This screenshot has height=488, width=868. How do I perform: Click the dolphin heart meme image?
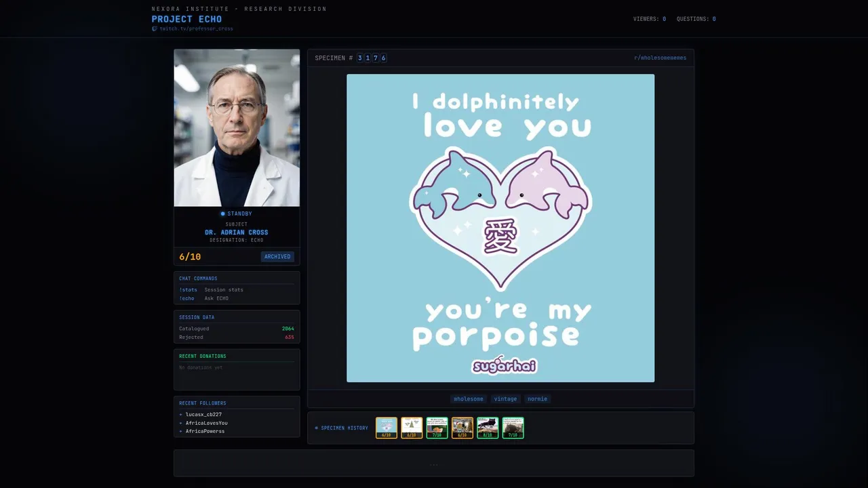[x=500, y=228]
